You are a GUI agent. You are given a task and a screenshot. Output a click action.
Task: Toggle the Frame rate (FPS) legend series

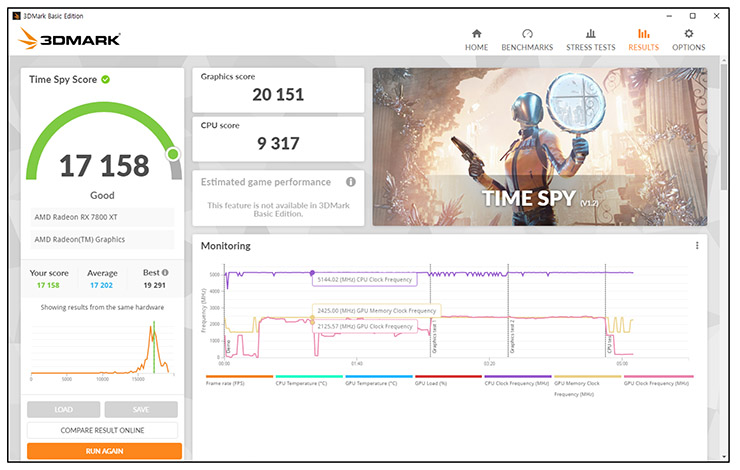point(238,383)
